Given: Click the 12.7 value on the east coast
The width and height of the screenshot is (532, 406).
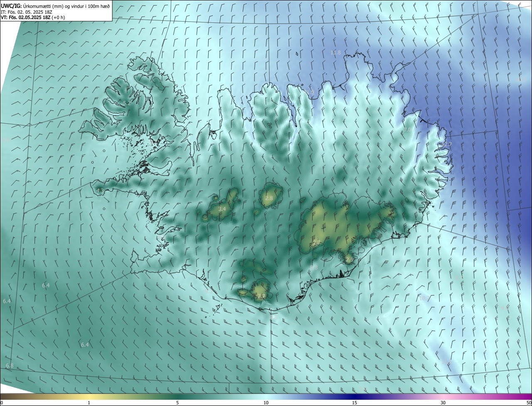Looking at the screenshot, I should coord(446,144).
